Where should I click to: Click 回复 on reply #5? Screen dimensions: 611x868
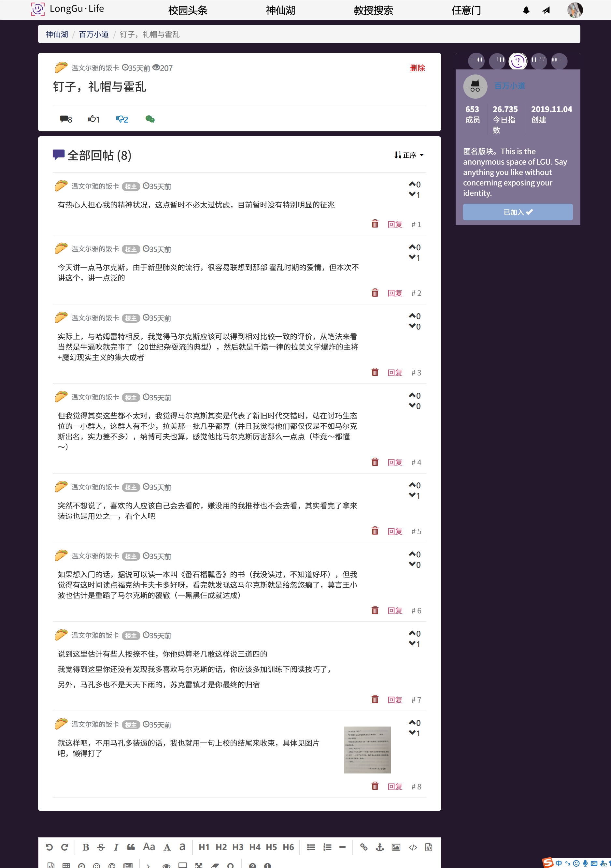coord(395,531)
